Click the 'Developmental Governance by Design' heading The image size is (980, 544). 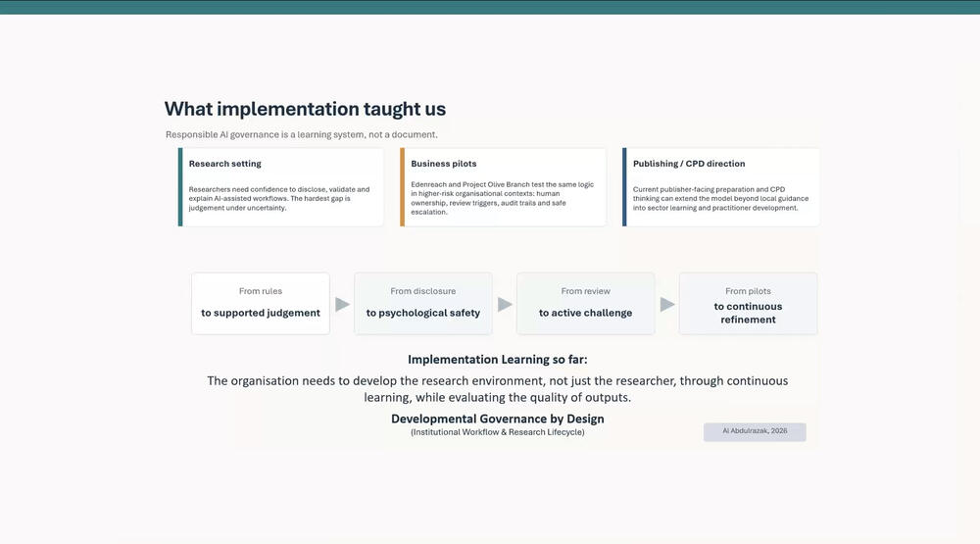[x=498, y=419]
